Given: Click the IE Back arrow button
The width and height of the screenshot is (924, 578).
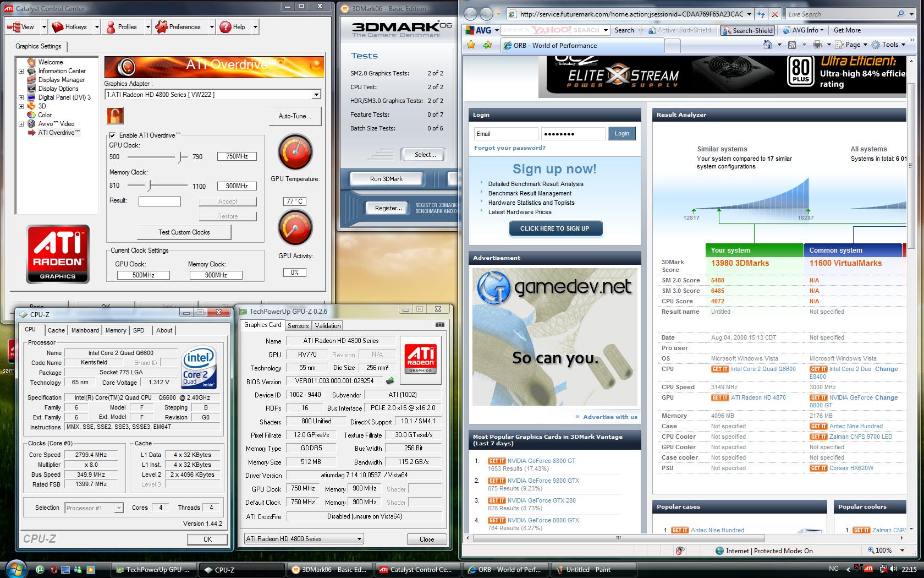Looking at the screenshot, I should click(471, 14).
